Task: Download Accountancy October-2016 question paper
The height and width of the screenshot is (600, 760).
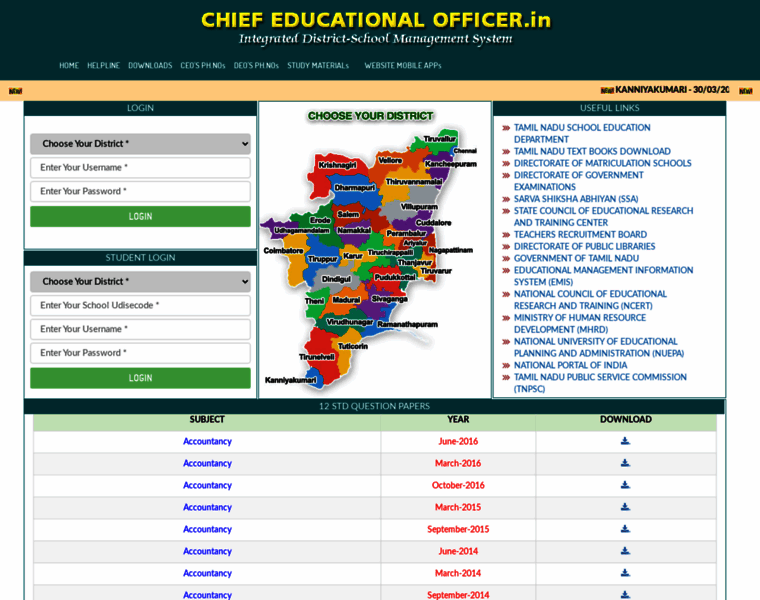Action: pos(625,485)
